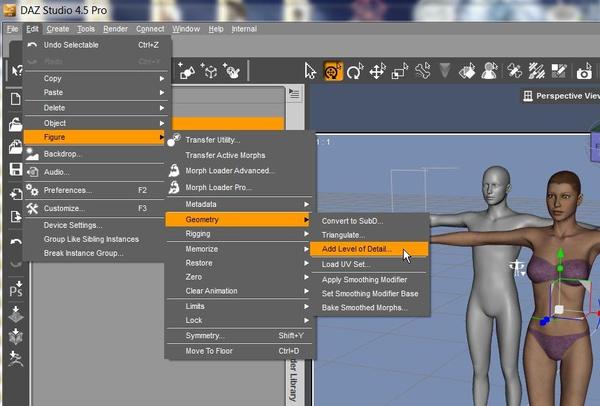Select the Surface Selection tool

pos(467,71)
